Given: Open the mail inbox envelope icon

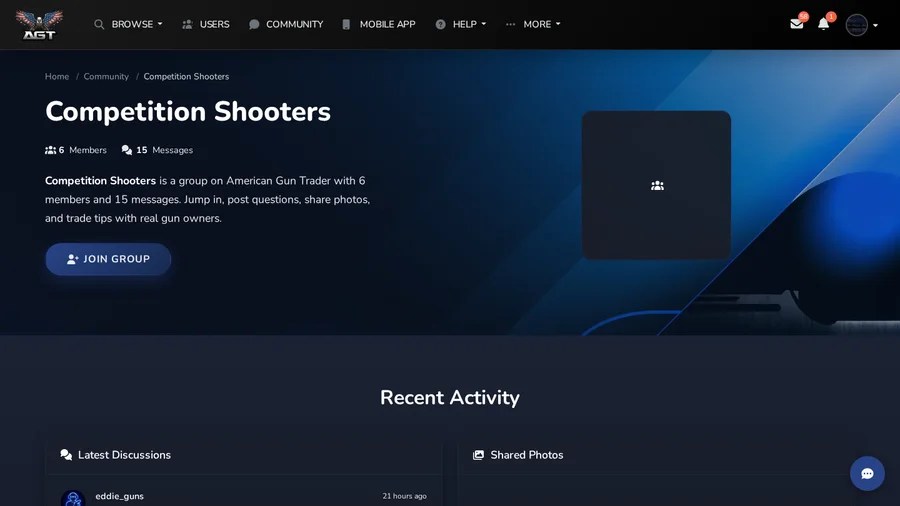Looking at the screenshot, I should [797, 24].
